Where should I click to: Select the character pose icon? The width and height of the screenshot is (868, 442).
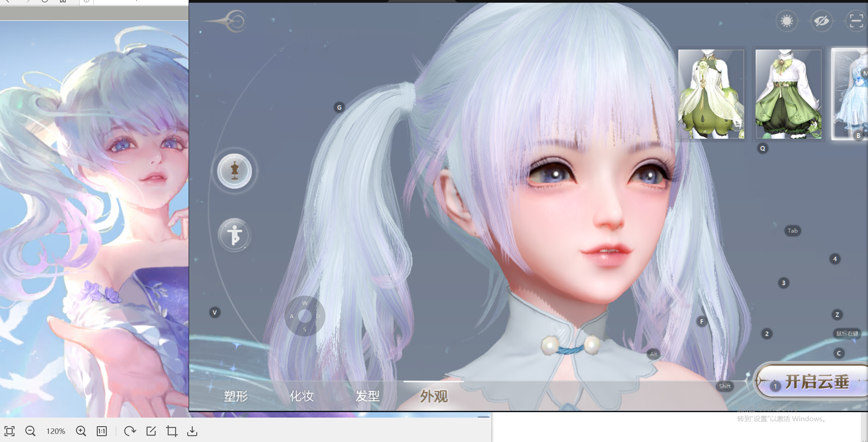234,235
